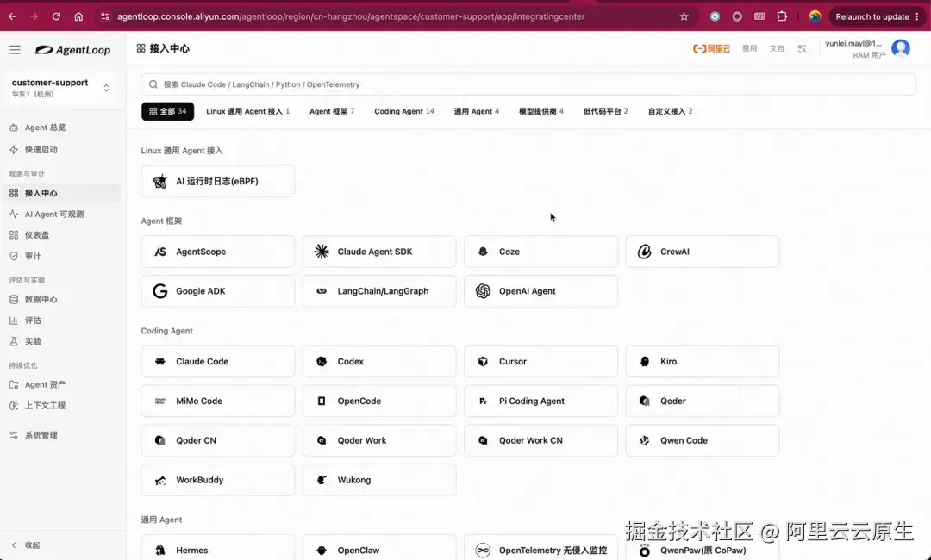Open the 文档 link in header
Viewport: 931px width, 560px height.
(x=777, y=48)
